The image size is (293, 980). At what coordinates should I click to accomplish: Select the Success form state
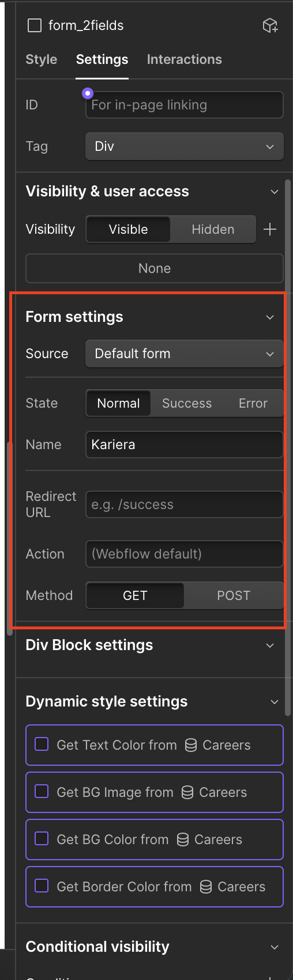click(x=186, y=403)
